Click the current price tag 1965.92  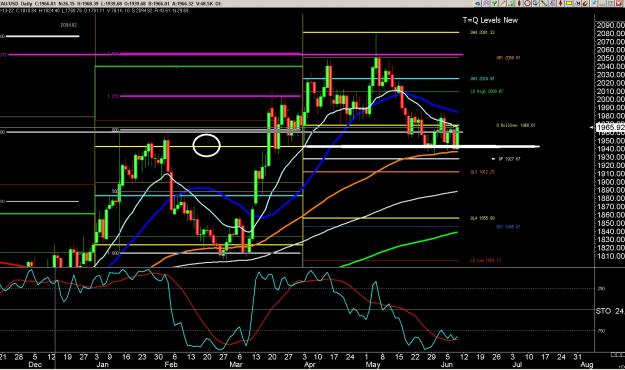point(610,128)
